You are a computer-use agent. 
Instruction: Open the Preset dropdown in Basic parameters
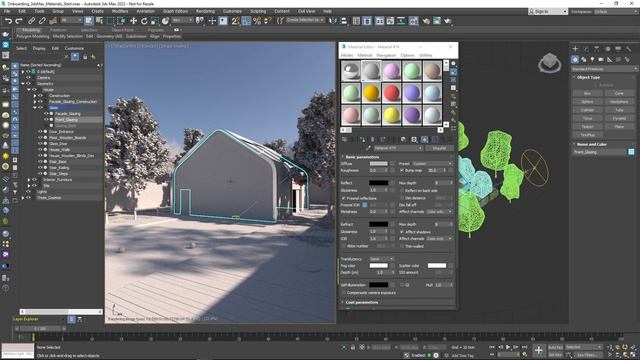pyautogui.click(x=433, y=163)
